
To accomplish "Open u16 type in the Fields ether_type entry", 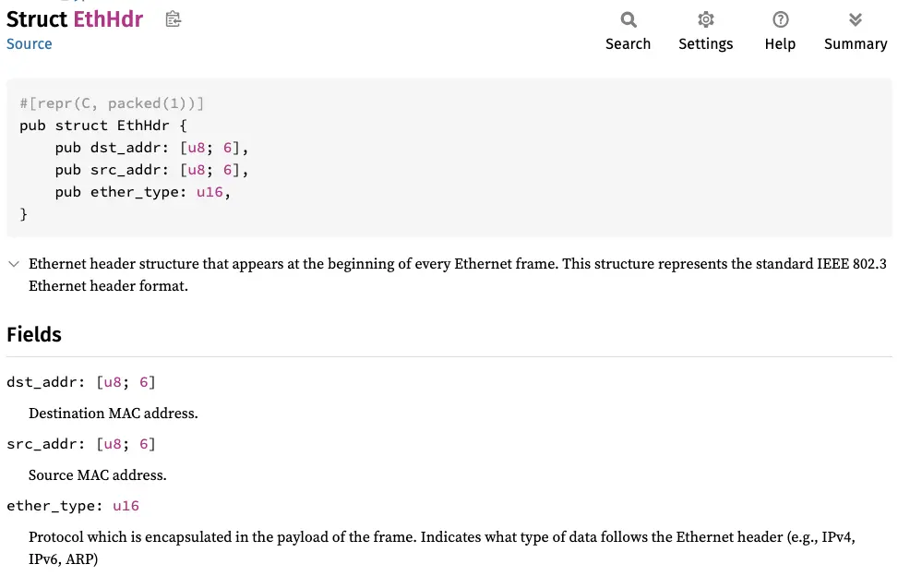I will [126, 506].
